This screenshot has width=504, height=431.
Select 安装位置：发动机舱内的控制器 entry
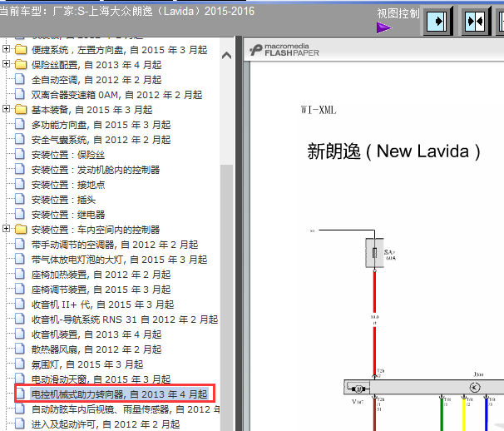[96, 170]
